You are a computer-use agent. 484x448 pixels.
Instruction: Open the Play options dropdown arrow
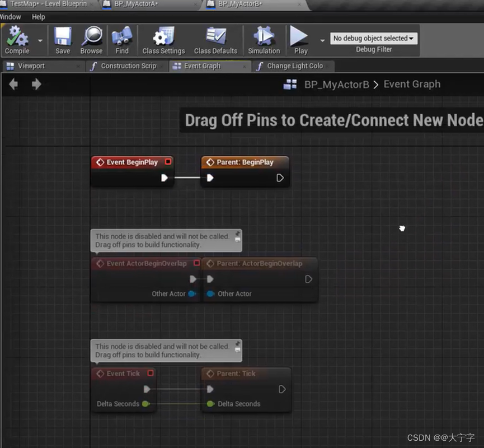pyautogui.click(x=322, y=39)
